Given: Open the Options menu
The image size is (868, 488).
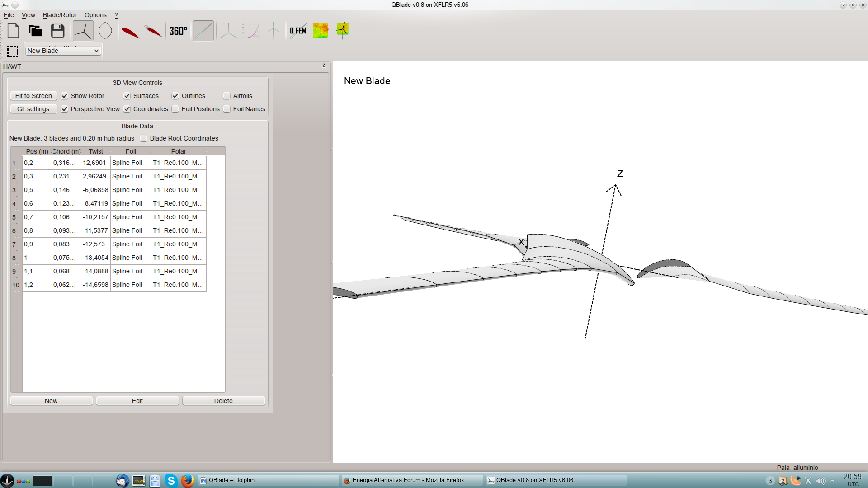Looking at the screenshot, I should (95, 15).
